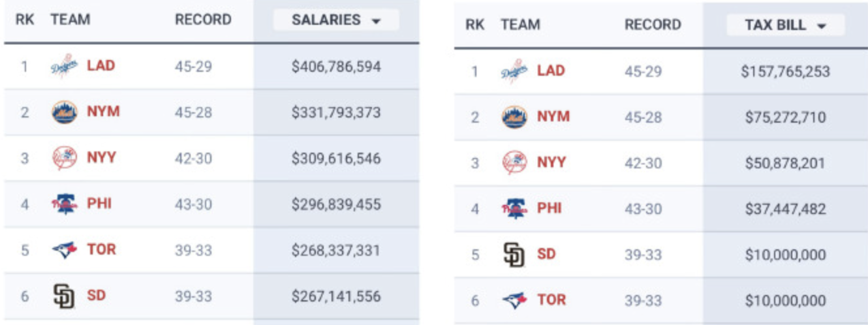This screenshot has width=868, height=325.
Task: Click the Mets $75,272,710 tax bill value
Action: click(x=785, y=117)
